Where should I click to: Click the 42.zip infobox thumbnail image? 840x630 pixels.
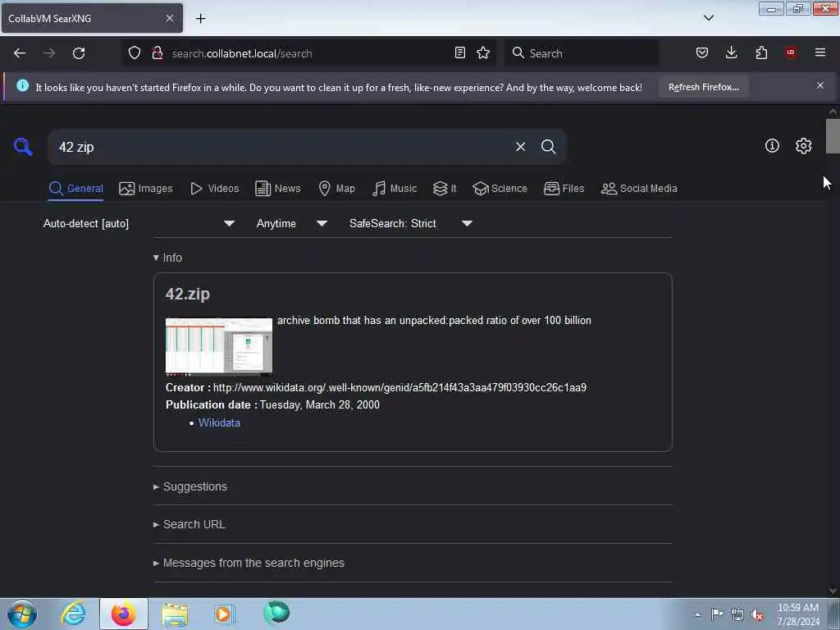[x=219, y=347]
